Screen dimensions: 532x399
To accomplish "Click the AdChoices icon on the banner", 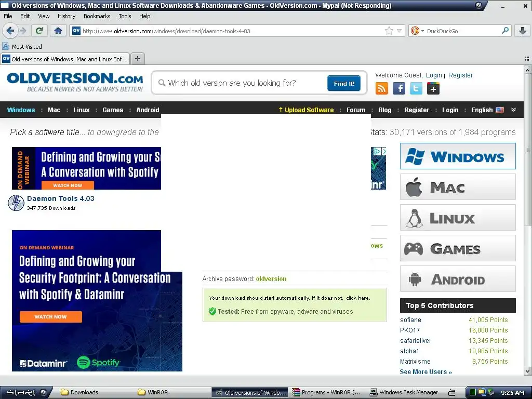I will pos(377,151).
